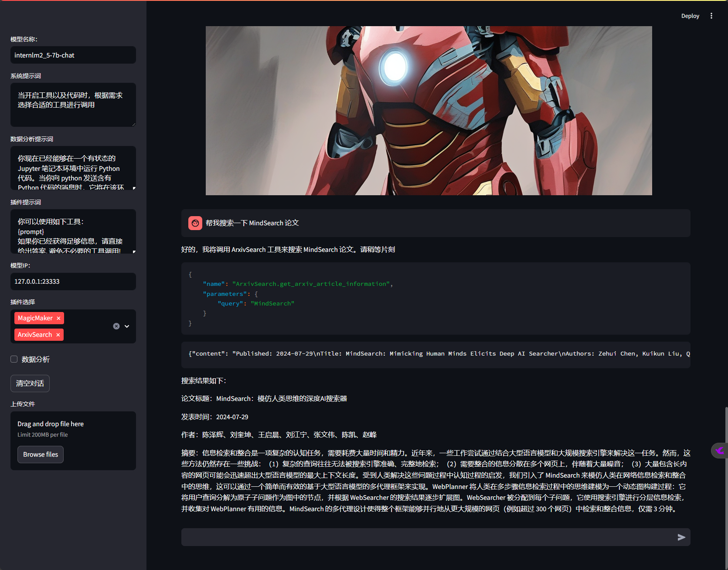Clear all selected plugins
728x570 pixels.
pos(116,326)
